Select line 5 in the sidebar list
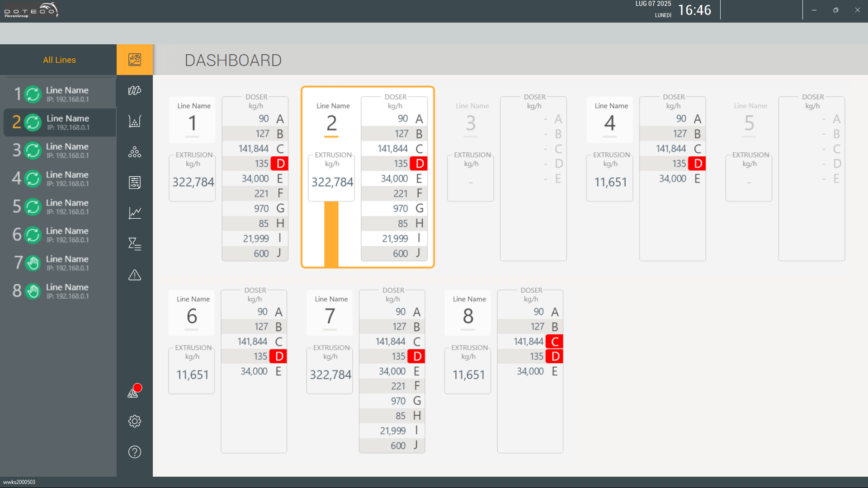The width and height of the screenshot is (868, 488). click(59, 206)
